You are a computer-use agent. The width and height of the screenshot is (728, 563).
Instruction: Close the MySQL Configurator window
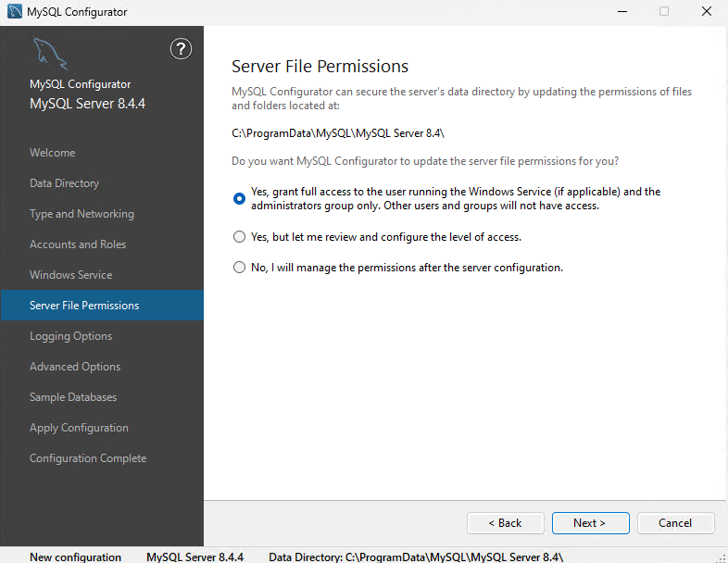tap(706, 12)
